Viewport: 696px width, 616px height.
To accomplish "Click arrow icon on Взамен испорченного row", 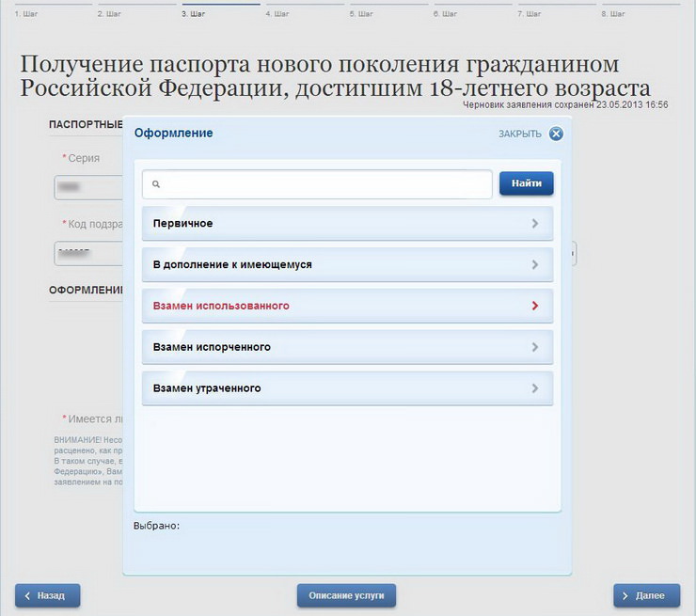I will click(535, 347).
